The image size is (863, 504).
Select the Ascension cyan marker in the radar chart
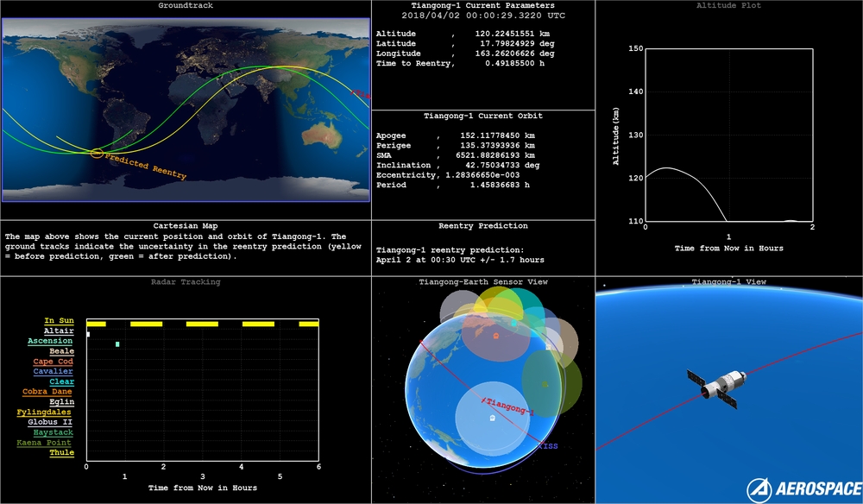[117, 344]
